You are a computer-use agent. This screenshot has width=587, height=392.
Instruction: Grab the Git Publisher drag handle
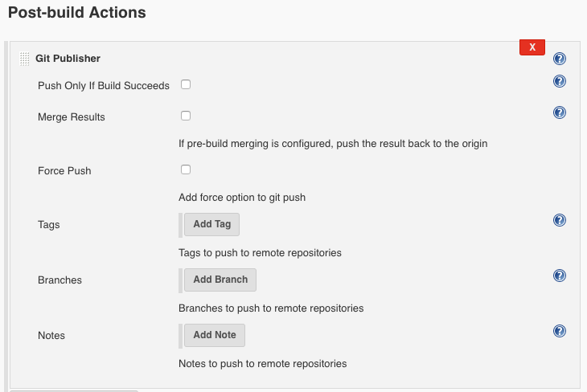[x=24, y=59]
